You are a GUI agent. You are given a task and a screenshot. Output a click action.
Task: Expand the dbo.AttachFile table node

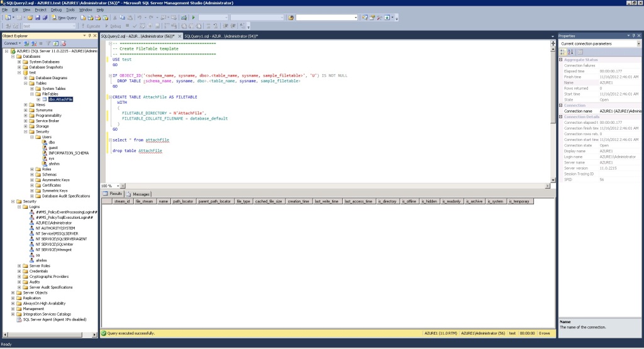[38, 99]
